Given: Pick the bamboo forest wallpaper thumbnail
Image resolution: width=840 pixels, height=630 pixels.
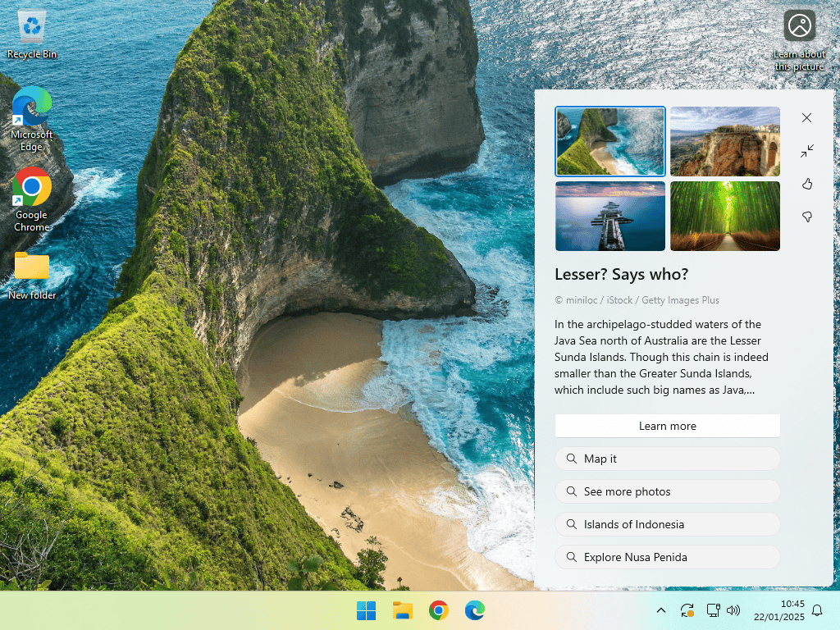Looking at the screenshot, I should click(x=724, y=216).
